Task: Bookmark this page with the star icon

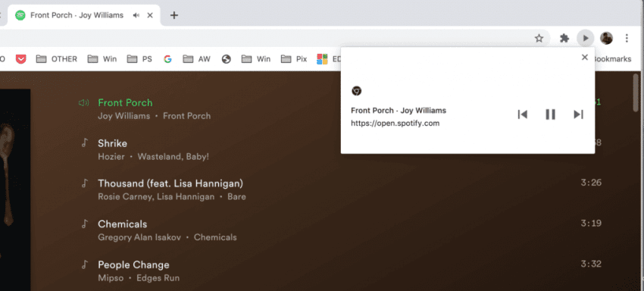Action: [x=539, y=38]
